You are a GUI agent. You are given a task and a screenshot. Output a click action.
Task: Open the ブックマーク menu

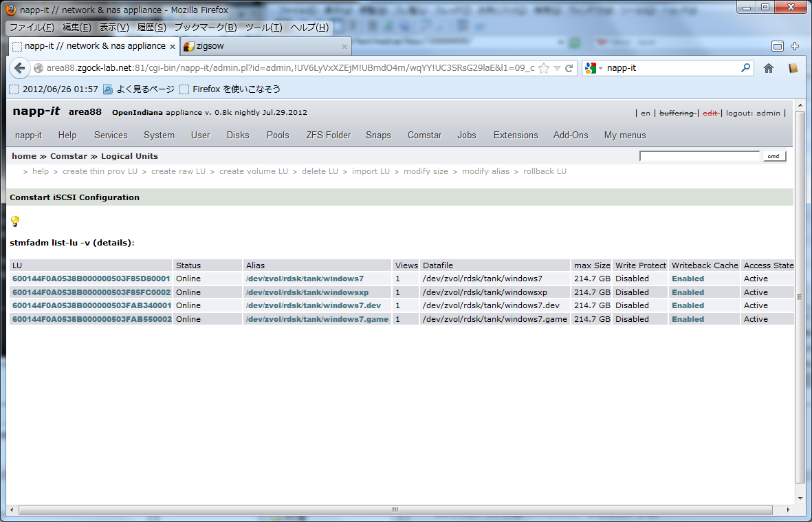click(205, 28)
